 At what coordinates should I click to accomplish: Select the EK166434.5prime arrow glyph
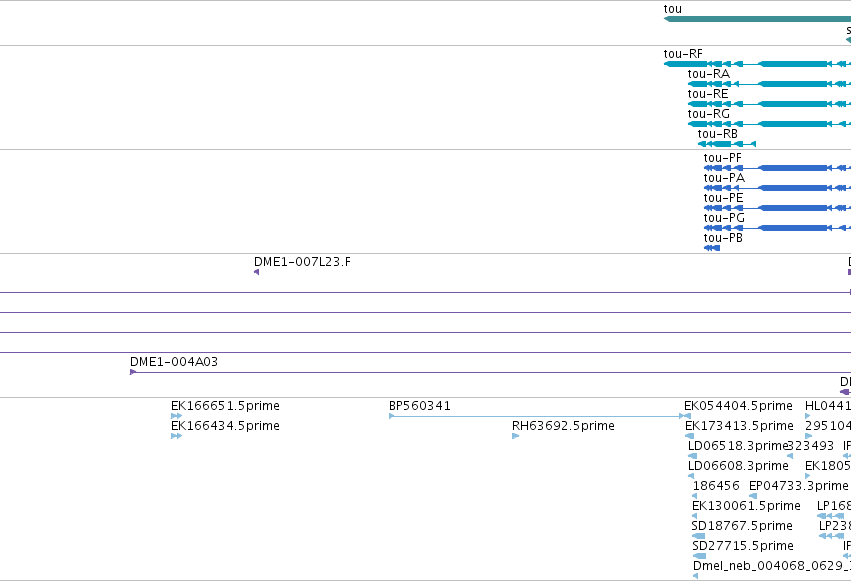pos(176,436)
